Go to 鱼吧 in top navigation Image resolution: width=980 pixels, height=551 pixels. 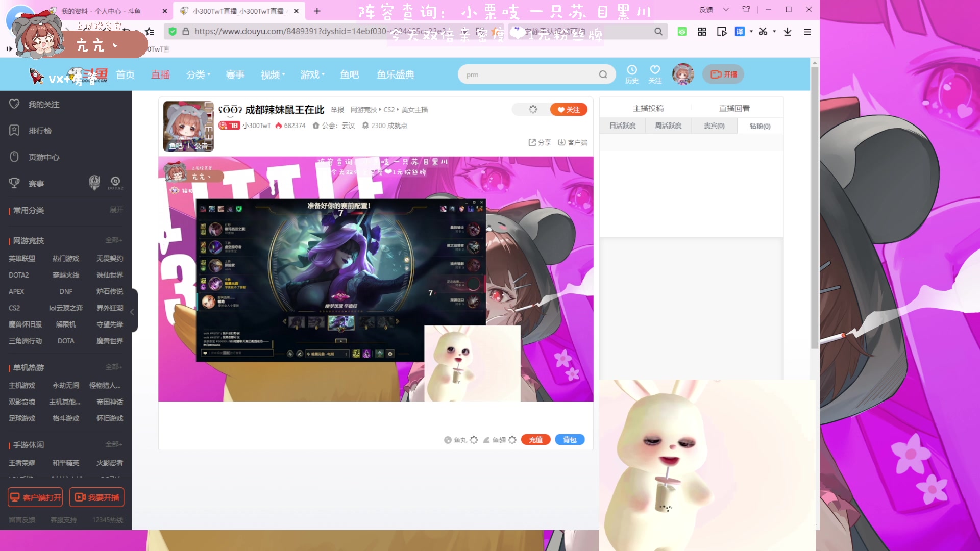(x=350, y=74)
